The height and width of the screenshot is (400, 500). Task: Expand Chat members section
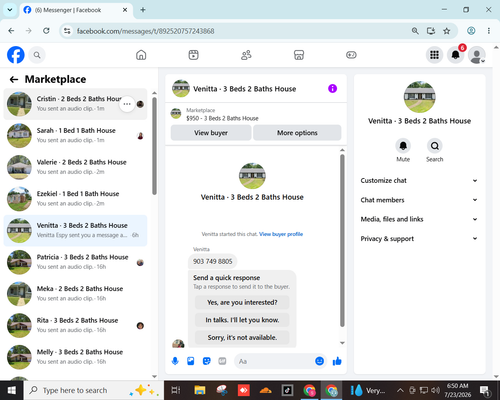pyautogui.click(x=419, y=200)
